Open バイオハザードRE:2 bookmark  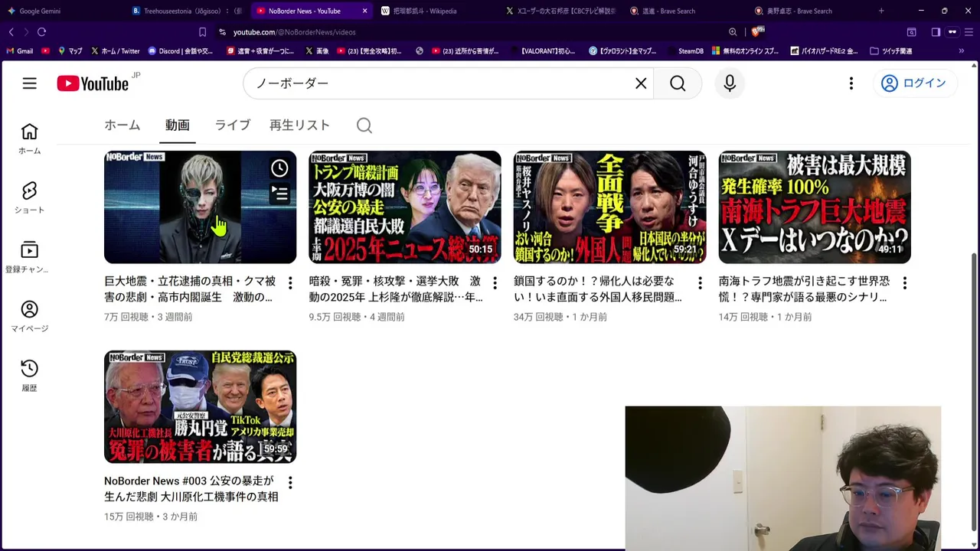tap(822, 51)
